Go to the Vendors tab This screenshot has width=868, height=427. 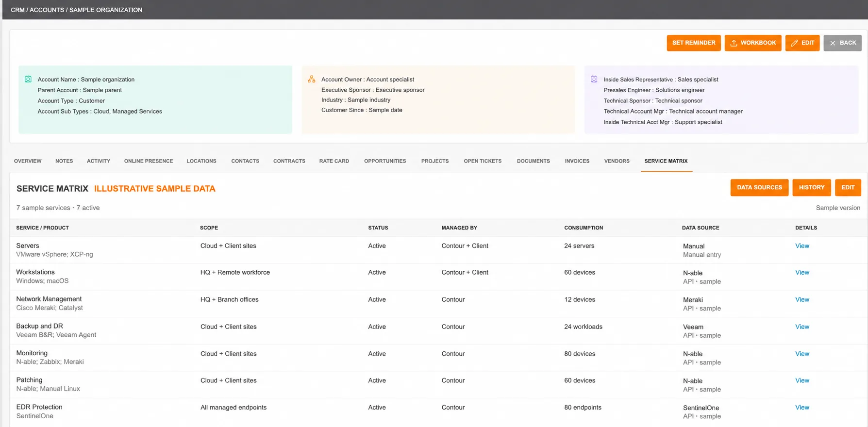pyautogui.click(x=617, y=161)
